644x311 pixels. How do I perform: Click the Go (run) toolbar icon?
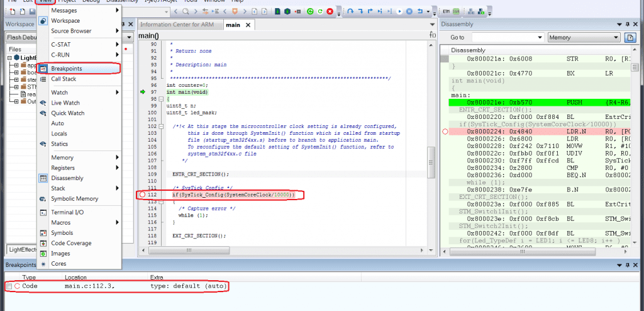tap(399, 12)
